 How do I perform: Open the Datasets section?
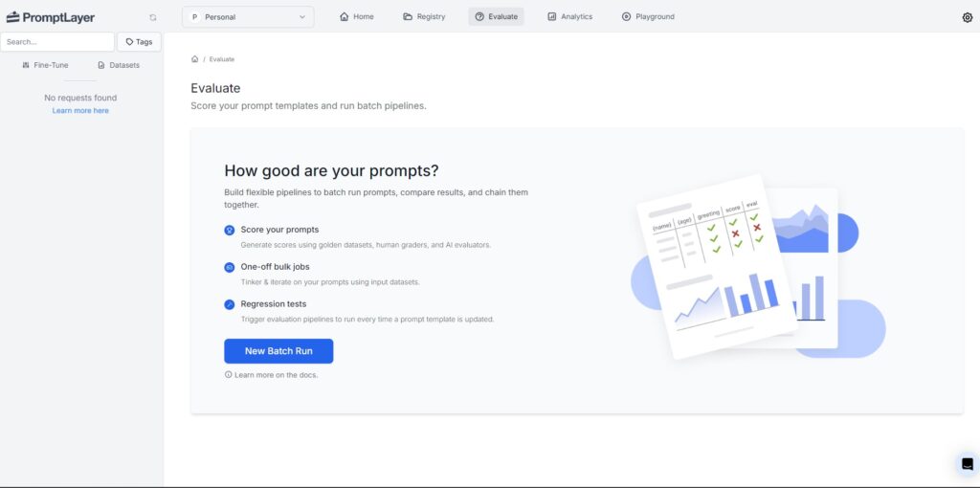tap(119, 65)
